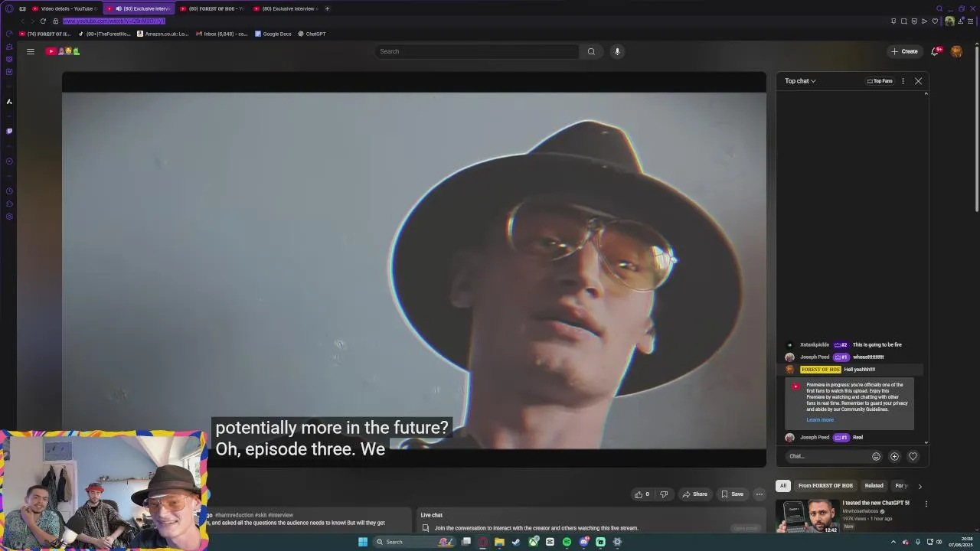Click chat message 'This is going to be fire'
Image resolution: width=980 pixels, height=551 pixels.
click(877, 344)
